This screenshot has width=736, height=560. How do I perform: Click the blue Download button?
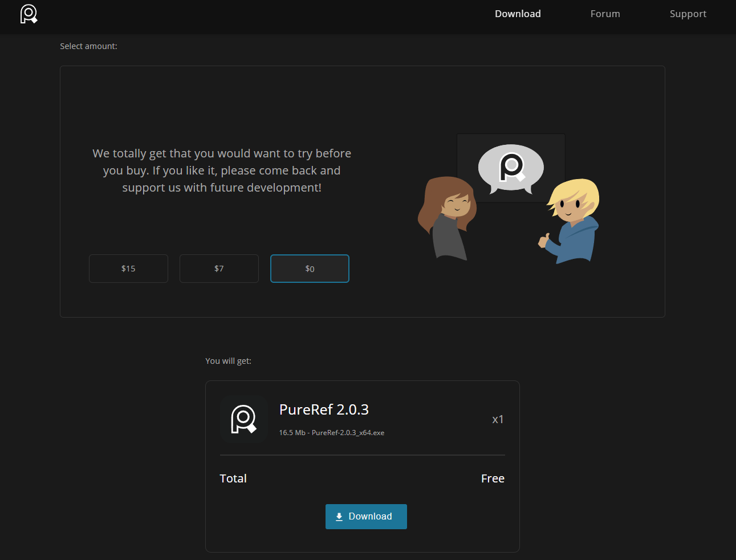coord(366,517)
